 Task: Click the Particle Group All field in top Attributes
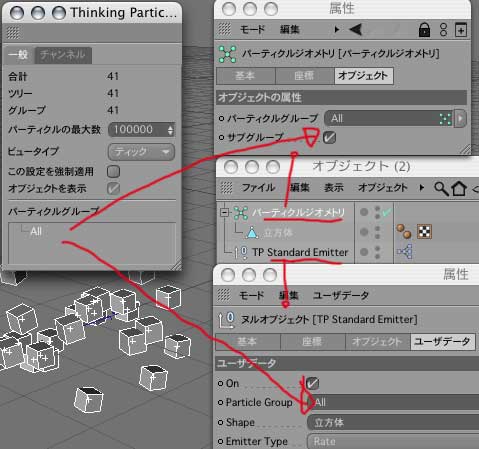pos(388,118)
